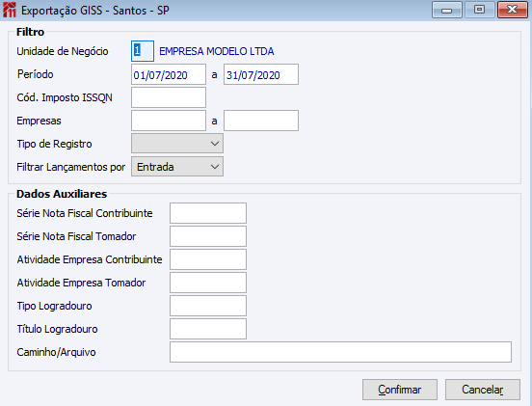Minimize the Exportação GISS window

click(447, 10)
